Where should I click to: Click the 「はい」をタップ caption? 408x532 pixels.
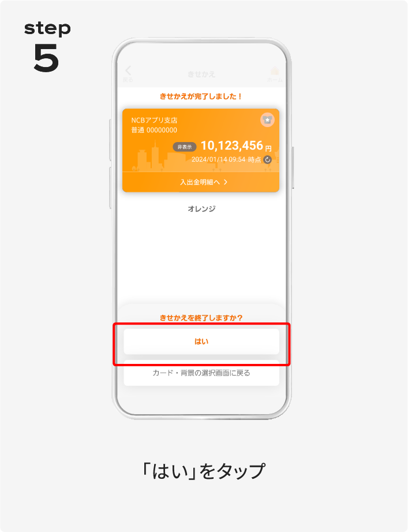coord(204,471)
